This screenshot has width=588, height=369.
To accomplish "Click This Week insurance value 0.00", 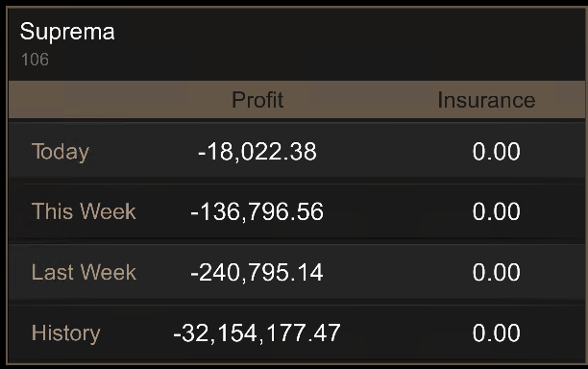I will pyautogui.click(x=496, y=211).
